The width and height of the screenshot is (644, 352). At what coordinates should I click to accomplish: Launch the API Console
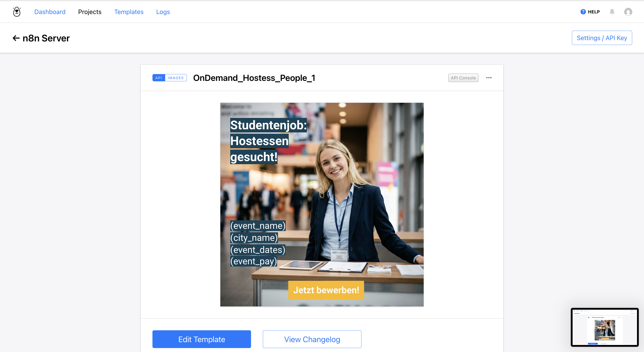[463, 78]
